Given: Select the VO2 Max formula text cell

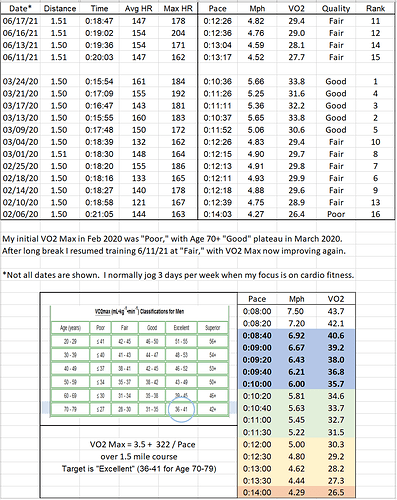Looking at the screenshot, I should click(x=142, y=445).
